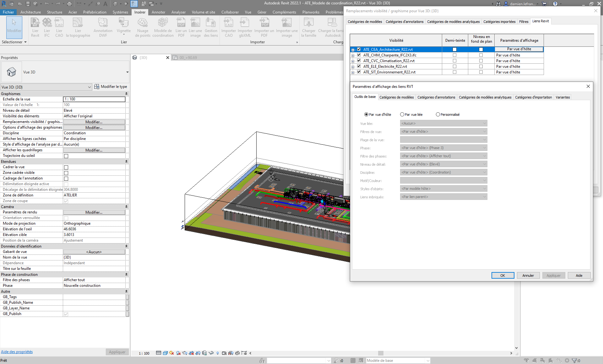Viewport: 603px width, 364px height.
Task: Collapse the Graphismes properties section
Action: (126, 94)
